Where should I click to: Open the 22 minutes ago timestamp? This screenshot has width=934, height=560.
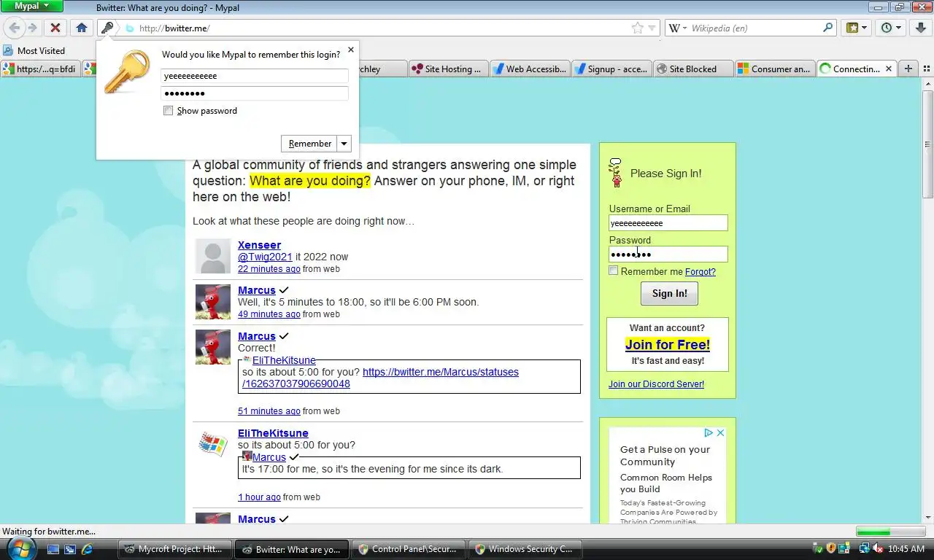[x=269, y=269]
